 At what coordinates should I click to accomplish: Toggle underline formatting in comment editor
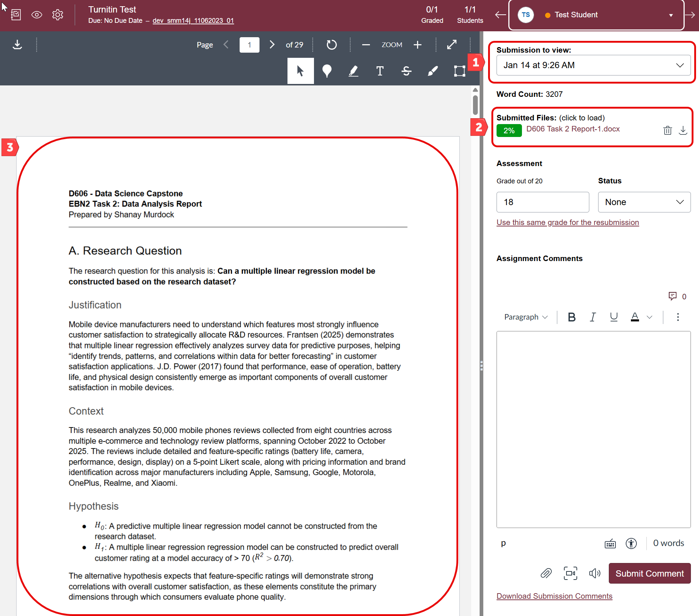coord(614,317)
